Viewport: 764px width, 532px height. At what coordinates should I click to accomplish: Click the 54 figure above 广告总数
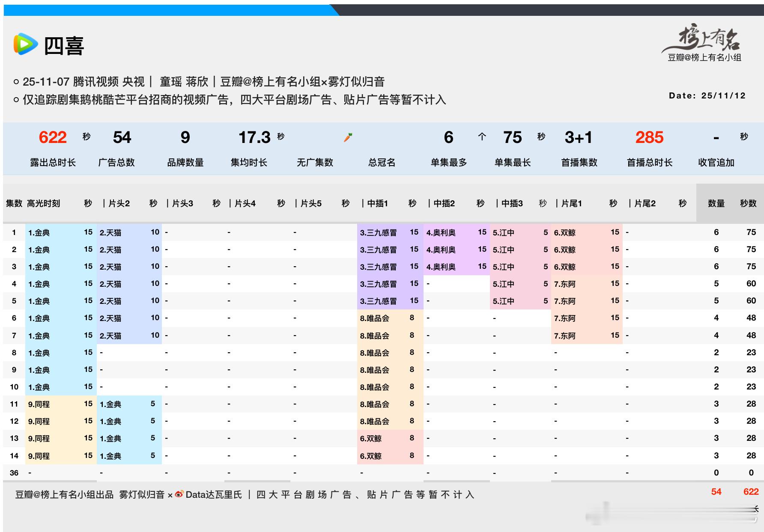122,137
